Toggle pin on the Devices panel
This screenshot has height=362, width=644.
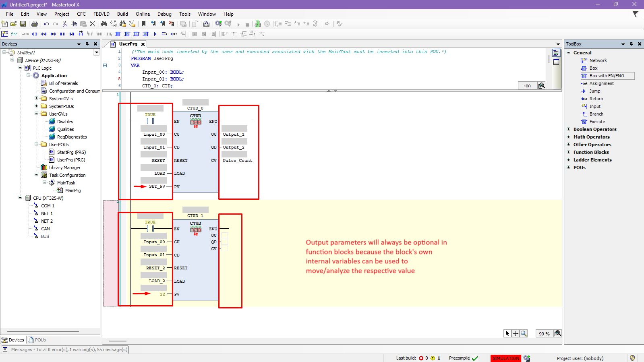[87, 44]
